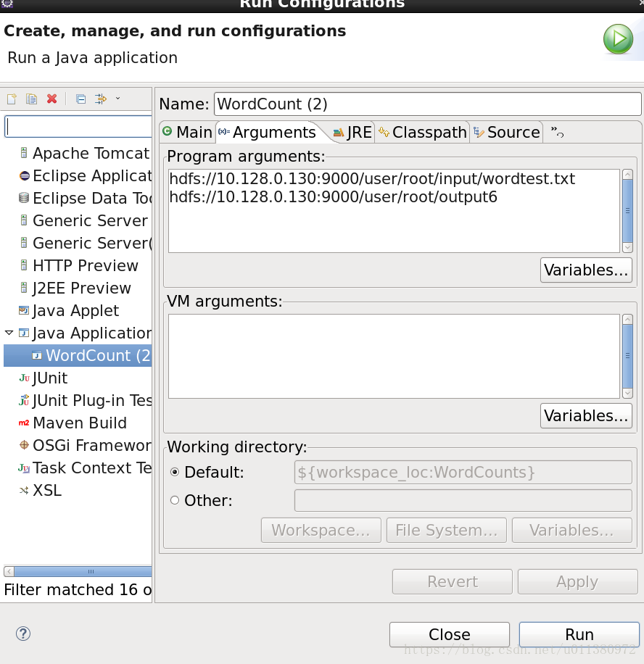
Task: Collapse the Java Application tree node
Action: pos(9,333)
